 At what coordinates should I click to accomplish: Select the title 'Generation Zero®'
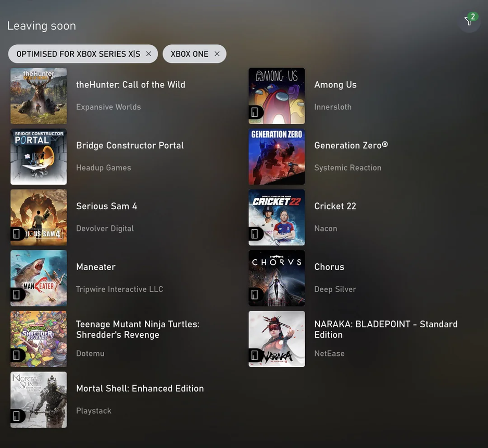click(x=351, y=145)
